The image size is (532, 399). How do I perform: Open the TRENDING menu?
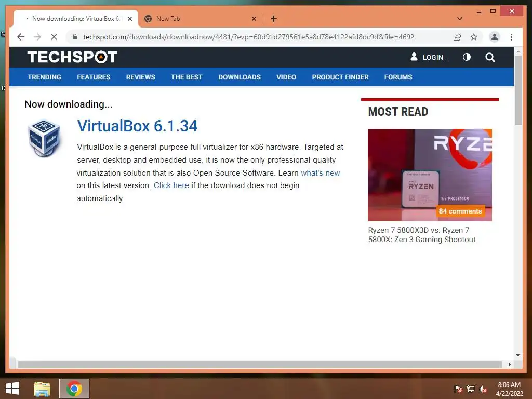[45, 77]
